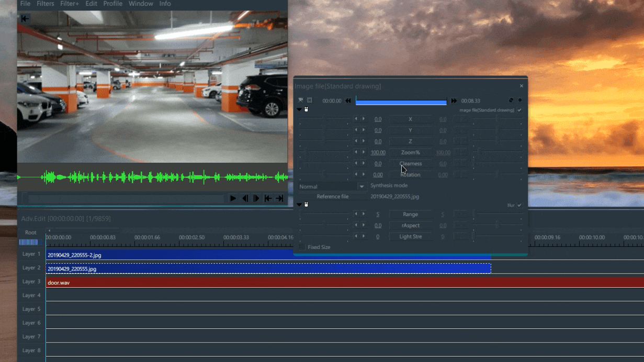This screenshot has height=362, width=644.
Task: Click the Zoom% parameter button
Action: [x=411, y=153]
